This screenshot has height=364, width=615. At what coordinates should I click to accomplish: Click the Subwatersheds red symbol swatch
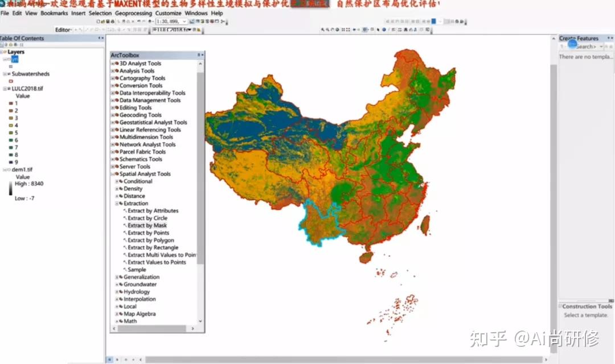[11, 81]
